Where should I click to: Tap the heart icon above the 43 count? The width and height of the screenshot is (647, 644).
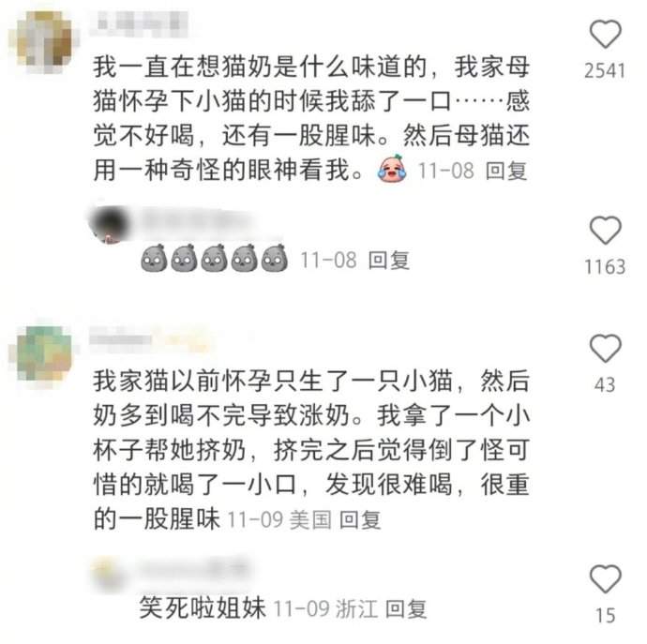click(x=605, y=349)
